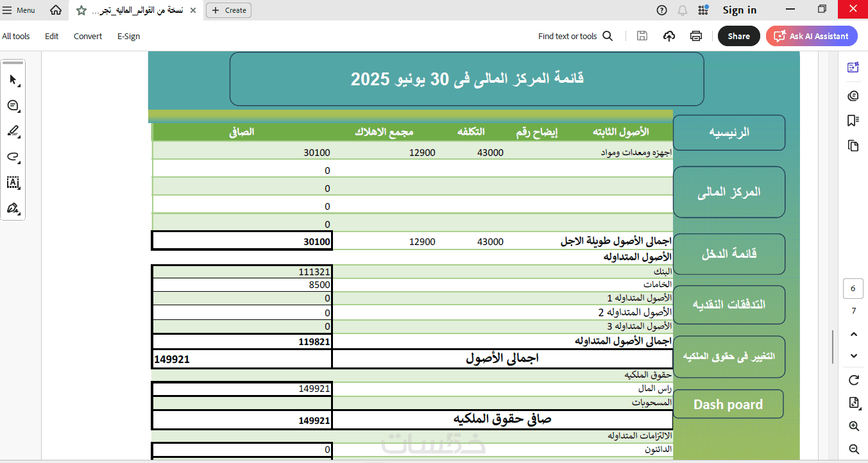The height and width of the screenshot is (463, 868).
Task: Select the highlighter pen tool
Action: 13,131
